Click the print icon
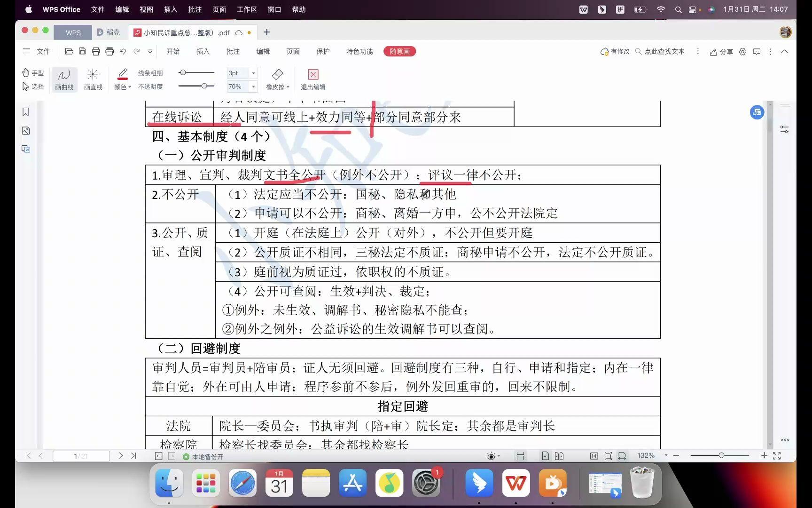Image resolution: width=812 pixels, height=508 pixels. tap(96, 51)
